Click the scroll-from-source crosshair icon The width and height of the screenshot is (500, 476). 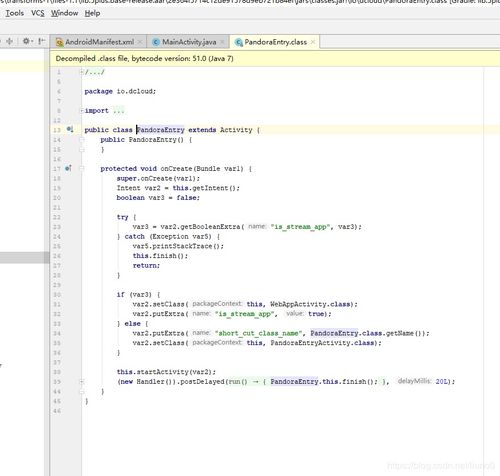(x=10, y=41)
